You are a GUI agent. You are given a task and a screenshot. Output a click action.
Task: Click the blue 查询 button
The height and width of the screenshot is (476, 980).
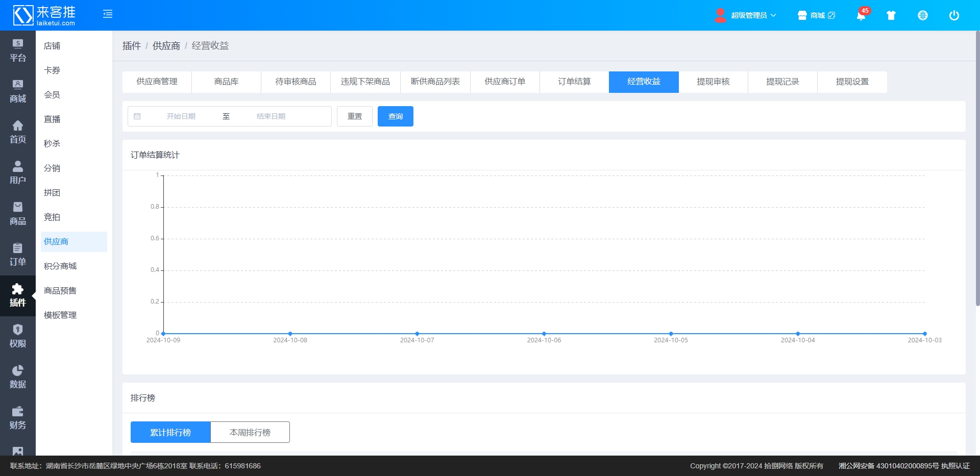pos(396,116)
